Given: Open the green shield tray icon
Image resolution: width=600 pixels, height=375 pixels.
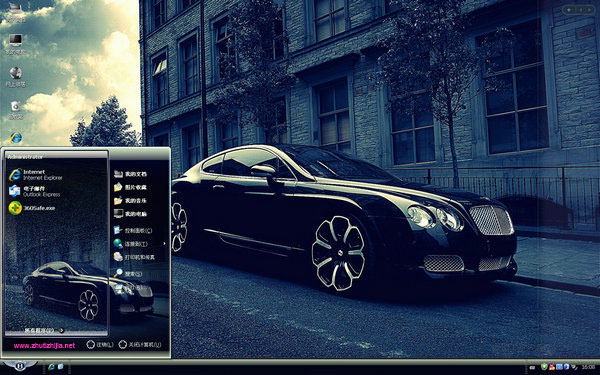Looking at the screenshot, I should tap(544, 367).
